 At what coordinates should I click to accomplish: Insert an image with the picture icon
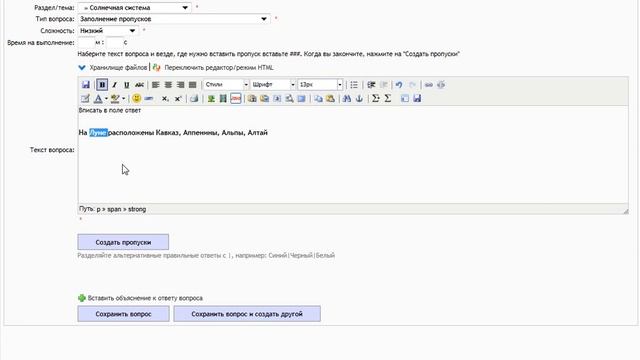[211, 98]
